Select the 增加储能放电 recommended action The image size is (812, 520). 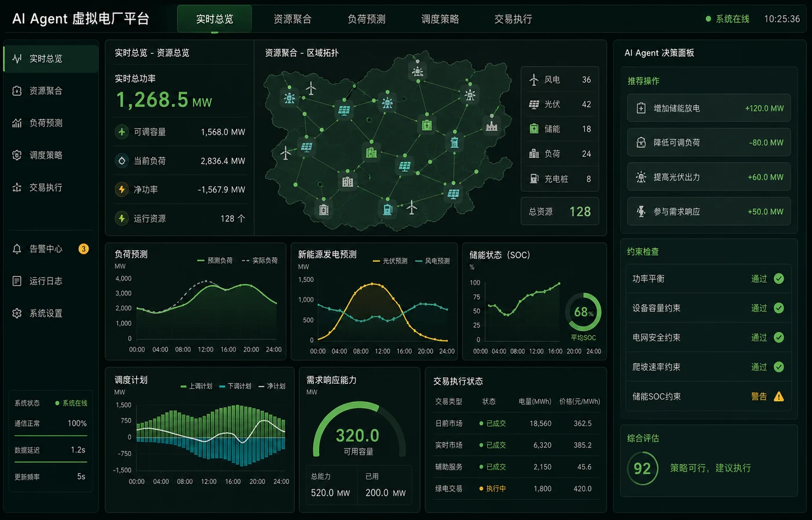point(709,108)
